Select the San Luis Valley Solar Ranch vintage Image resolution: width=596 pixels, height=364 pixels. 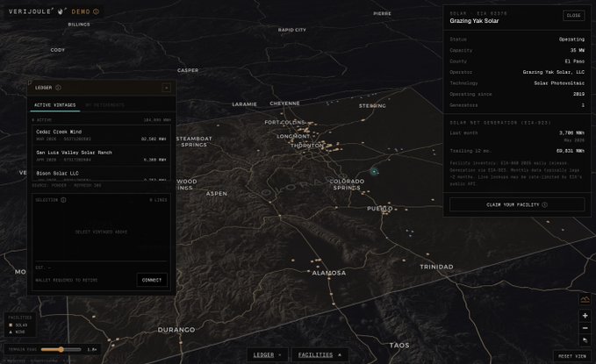[101, 156]
